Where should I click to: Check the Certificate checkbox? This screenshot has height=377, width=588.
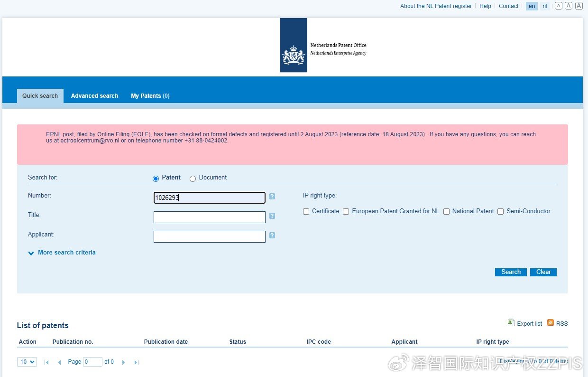pyautogui.click(x=306, y=211)
